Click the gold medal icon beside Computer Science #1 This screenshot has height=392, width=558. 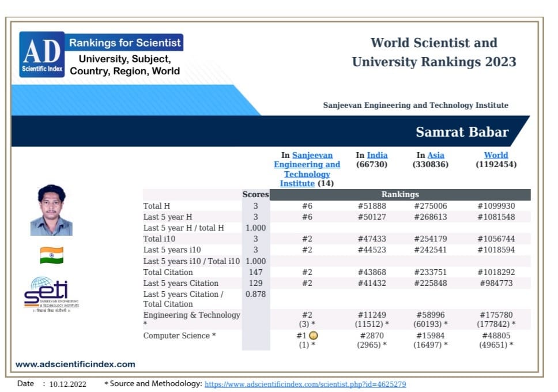(314, 336)
